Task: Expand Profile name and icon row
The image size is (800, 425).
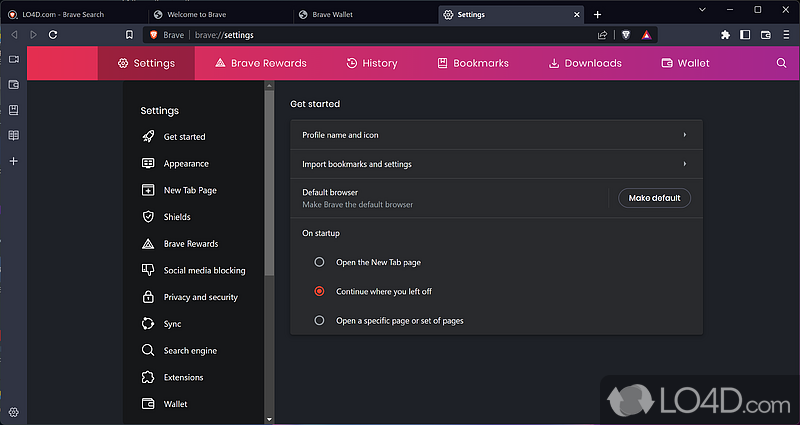Action: tap(496, 135)
